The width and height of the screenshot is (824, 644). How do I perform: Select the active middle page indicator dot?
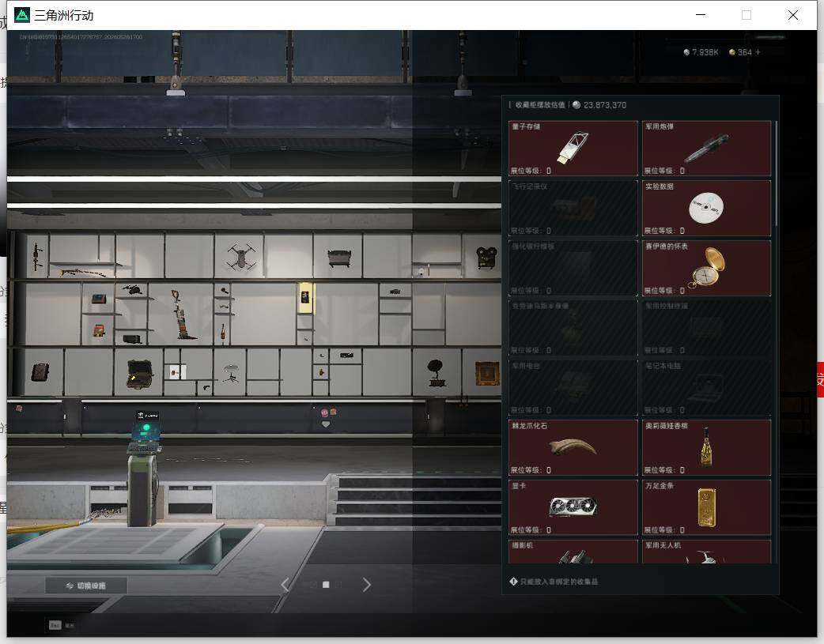click(x=326, y=585)
